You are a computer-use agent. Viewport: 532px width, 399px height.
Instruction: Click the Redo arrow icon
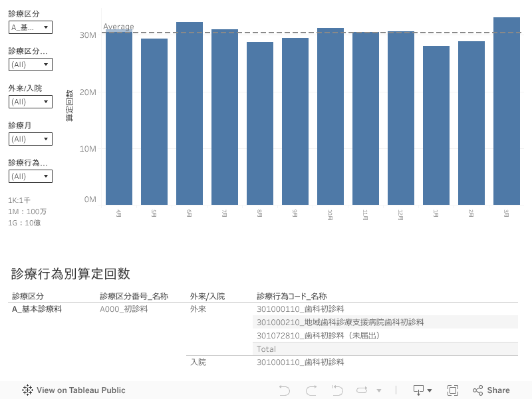[x=311, y=390]
